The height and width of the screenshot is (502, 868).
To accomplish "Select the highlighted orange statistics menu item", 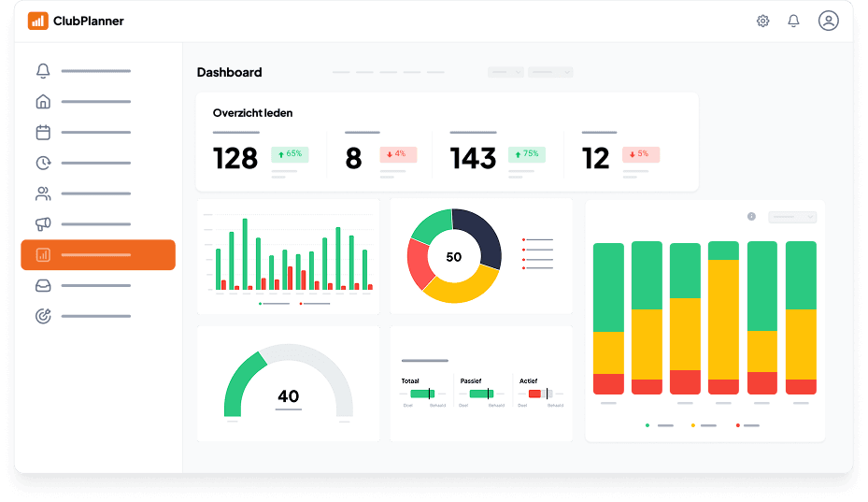I will pyautogui.click(x=98, y=255).
